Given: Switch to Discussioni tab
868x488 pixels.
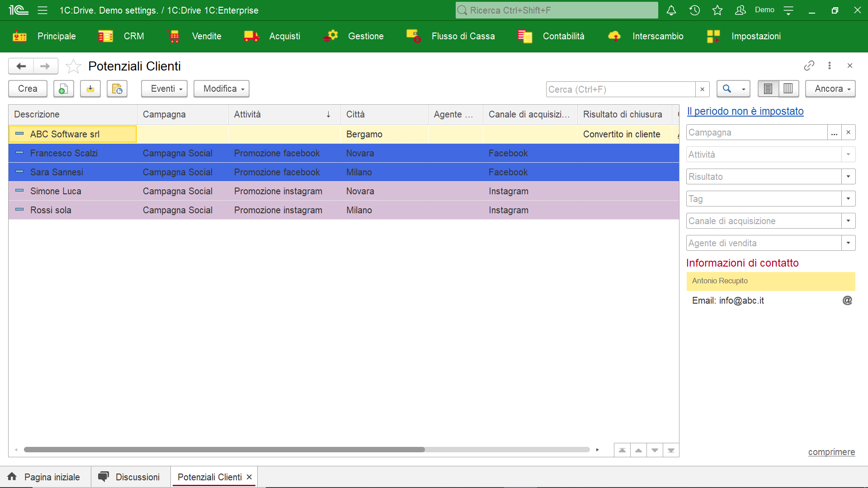Looking at the screenshot, I should (x=130, y=477).
